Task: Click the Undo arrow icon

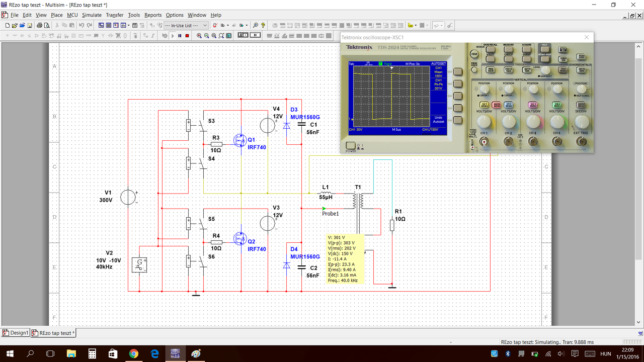Action: point(82,25)
